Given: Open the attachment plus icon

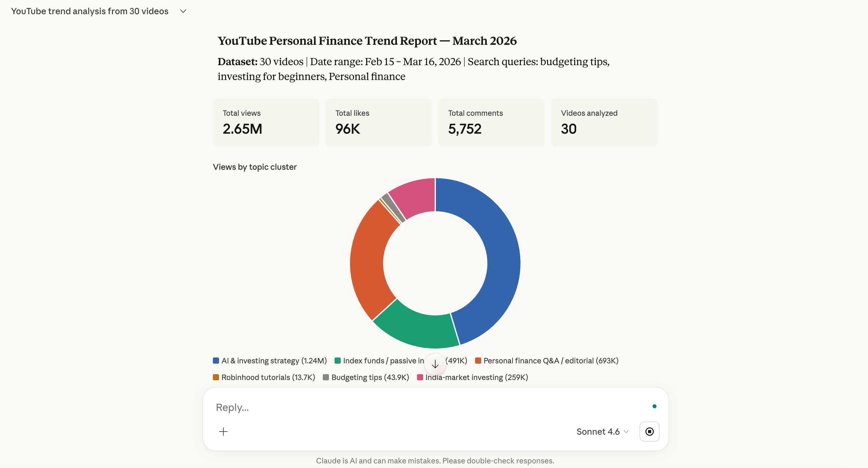Looking at the screenshot, I should pos(223,431).
